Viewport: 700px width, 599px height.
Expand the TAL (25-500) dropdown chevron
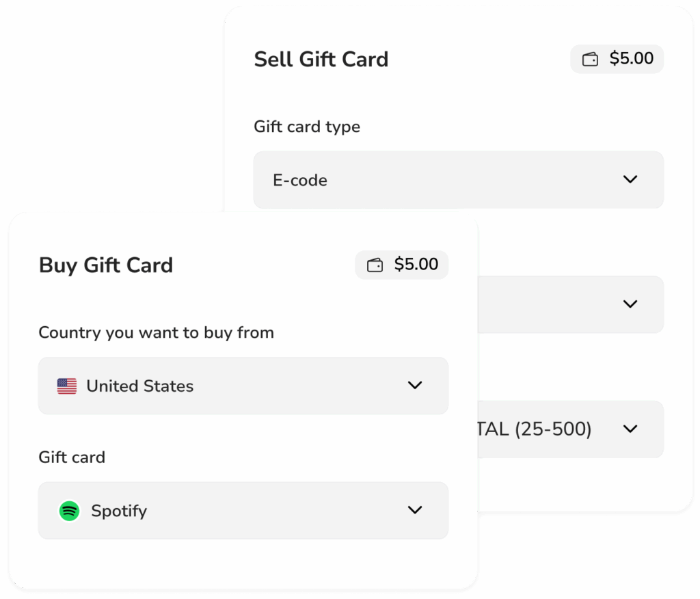point(630,429)
